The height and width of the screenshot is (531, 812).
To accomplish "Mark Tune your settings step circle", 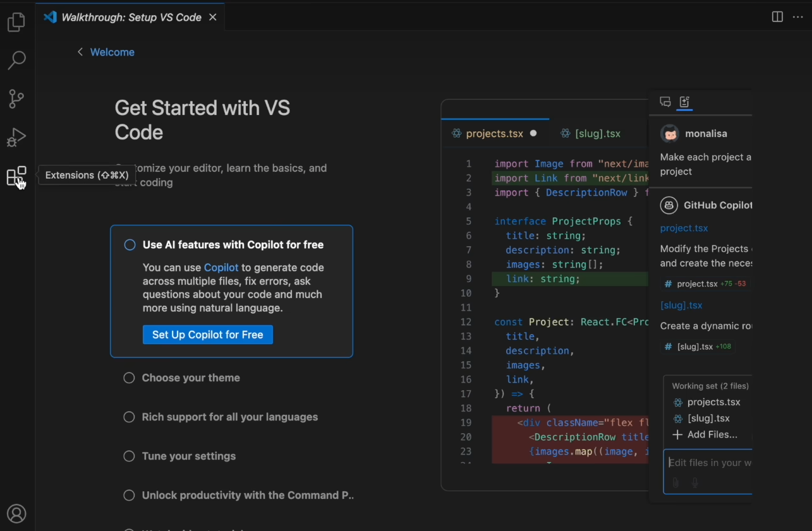I will coord(129,456).
